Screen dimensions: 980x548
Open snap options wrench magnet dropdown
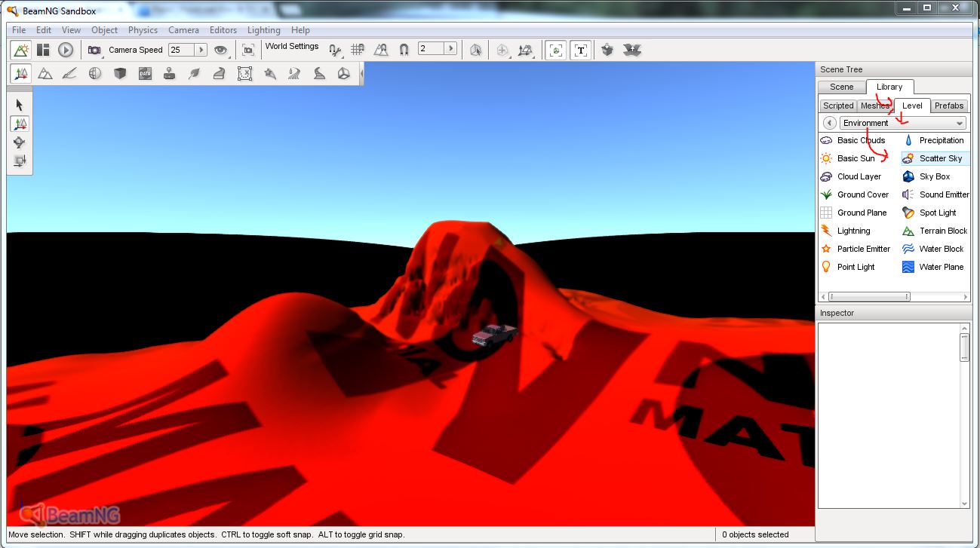(x=335, y=50)
